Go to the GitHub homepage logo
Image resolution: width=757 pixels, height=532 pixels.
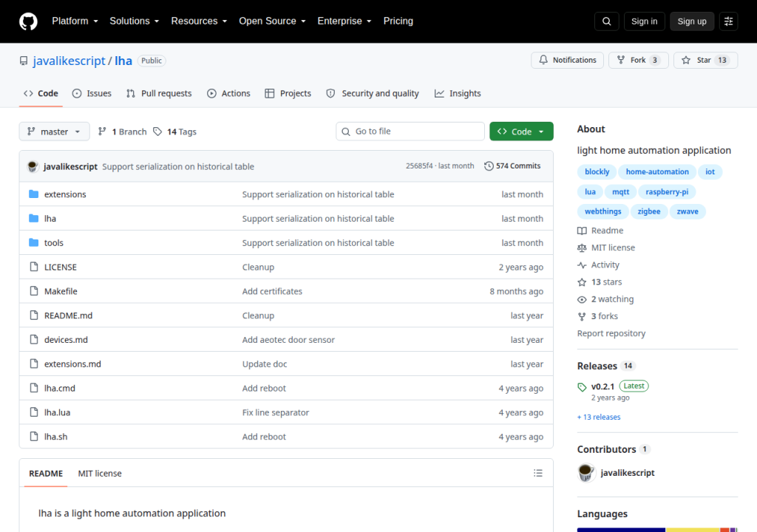pos(28,21)
